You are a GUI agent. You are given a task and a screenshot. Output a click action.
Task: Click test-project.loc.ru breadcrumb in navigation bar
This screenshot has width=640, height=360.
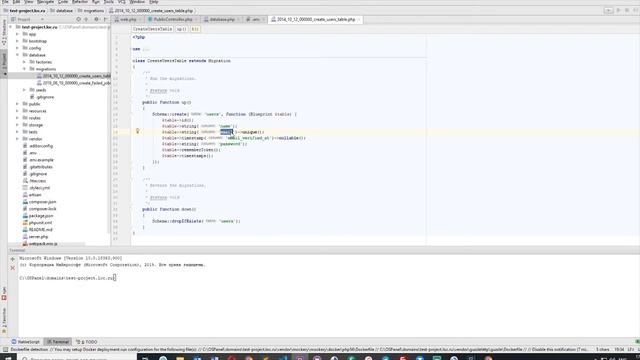pos(27,11)
